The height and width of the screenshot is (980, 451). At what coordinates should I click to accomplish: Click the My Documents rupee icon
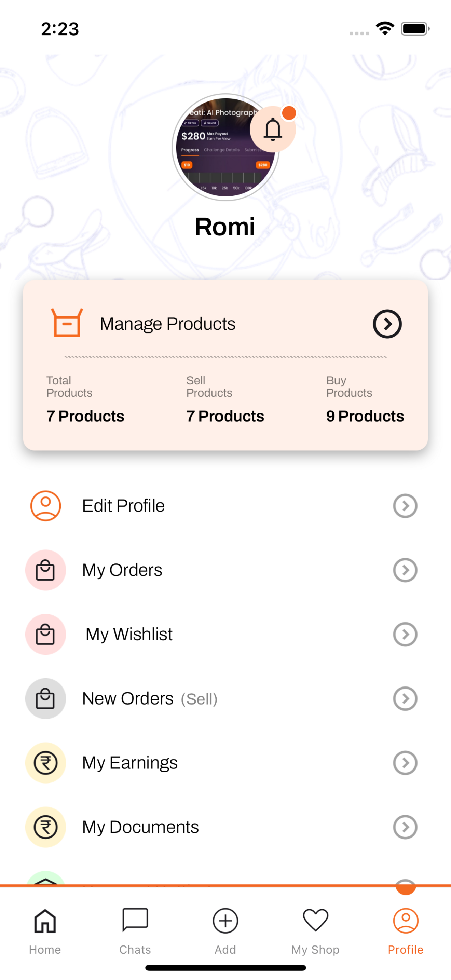click(x=46, y=827)
